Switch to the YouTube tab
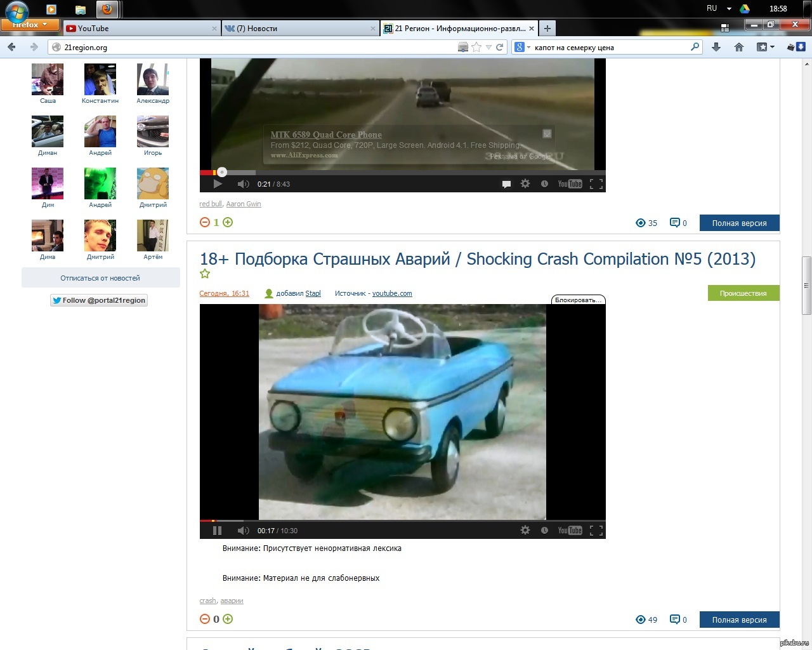Viewport: 812px width, 650px height. point(140,29)
